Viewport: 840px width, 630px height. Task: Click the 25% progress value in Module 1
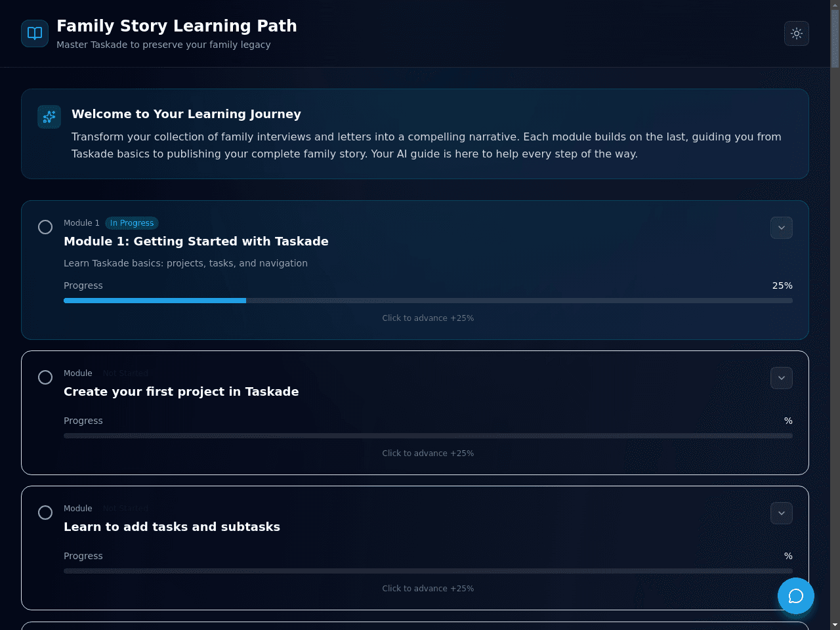click(782, 285)
